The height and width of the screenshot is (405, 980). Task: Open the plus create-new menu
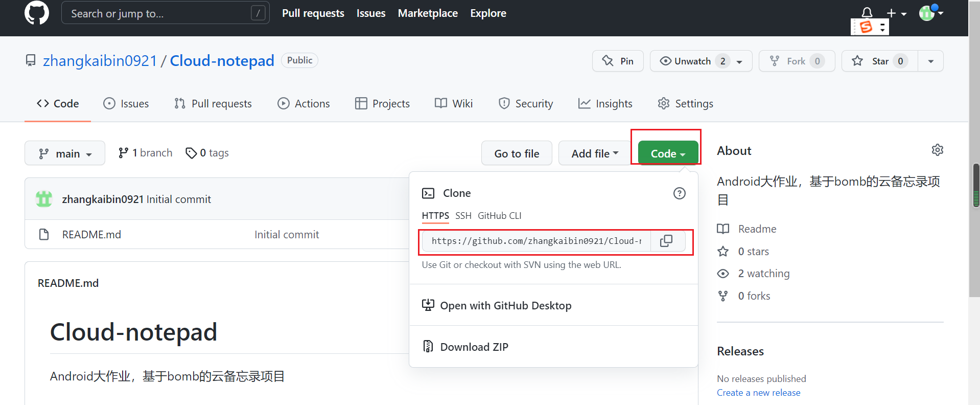pyautogui.click(x=897, y=13)
